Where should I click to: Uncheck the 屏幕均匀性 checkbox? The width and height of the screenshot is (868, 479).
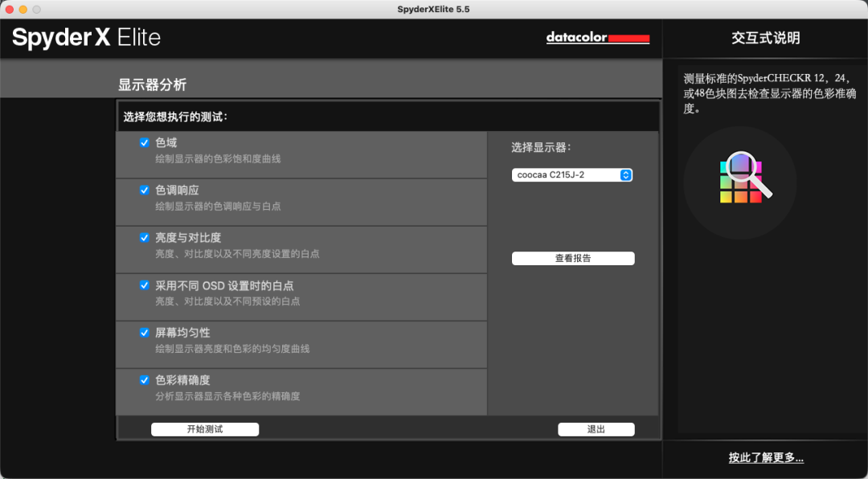point(145,333)
